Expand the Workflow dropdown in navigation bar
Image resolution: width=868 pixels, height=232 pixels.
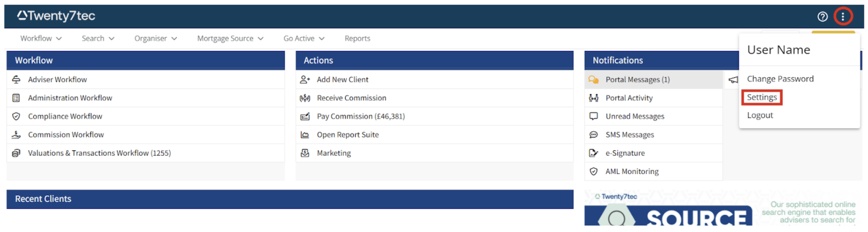41,38
